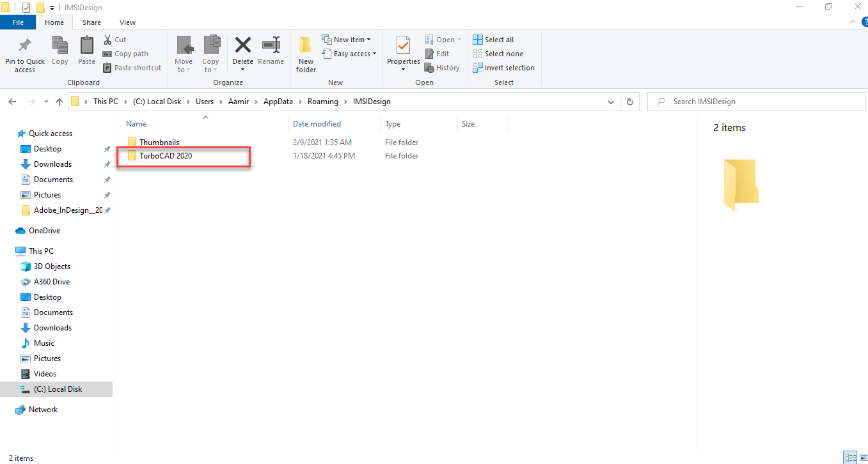Click the Rename icon
This screenshot has height=464, width=868.
tap(271, 45)
